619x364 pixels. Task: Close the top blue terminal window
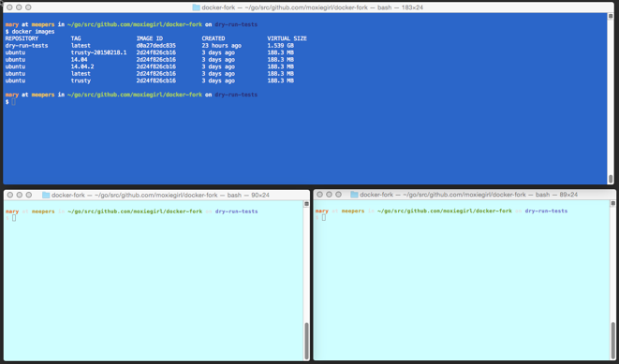[x=9, y=7]
